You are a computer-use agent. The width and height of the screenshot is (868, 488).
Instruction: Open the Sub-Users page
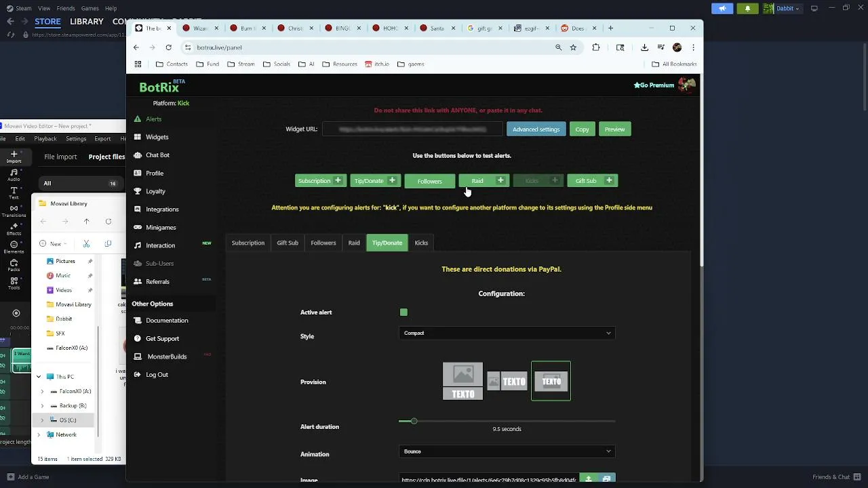point(159,264)
